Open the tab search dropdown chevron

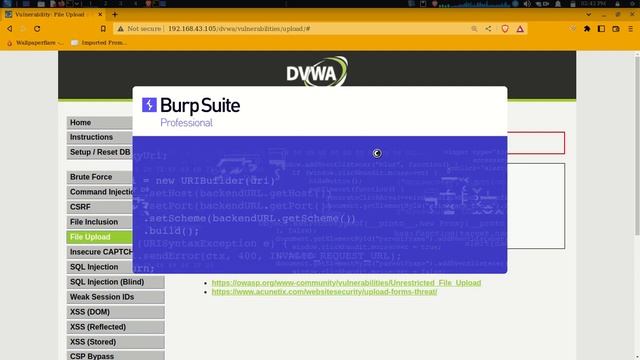click(589, 14)
